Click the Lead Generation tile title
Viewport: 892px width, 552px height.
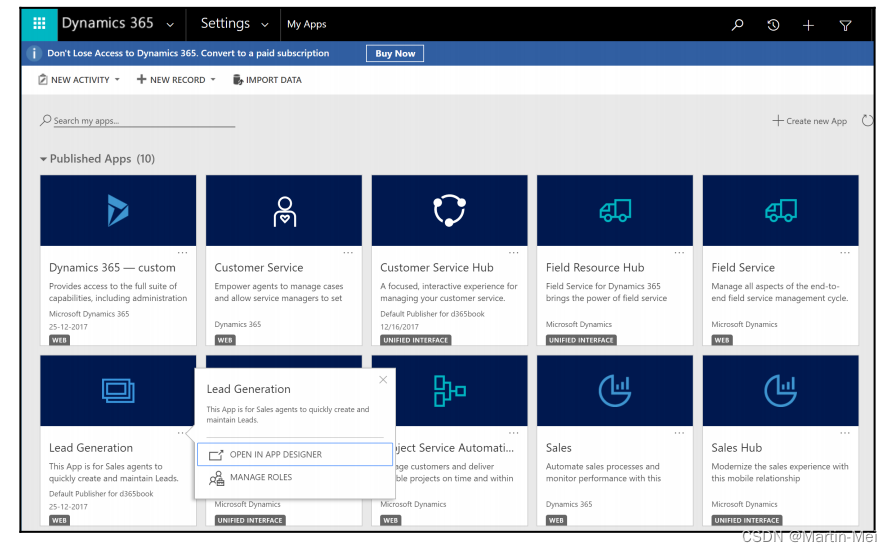tap(91, 448)
